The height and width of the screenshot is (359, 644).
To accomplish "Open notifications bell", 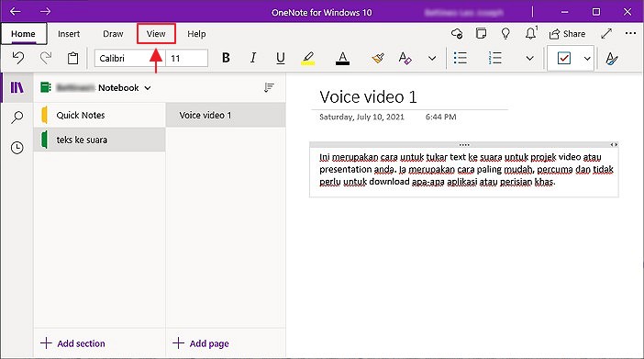I will tap(530, 33).
